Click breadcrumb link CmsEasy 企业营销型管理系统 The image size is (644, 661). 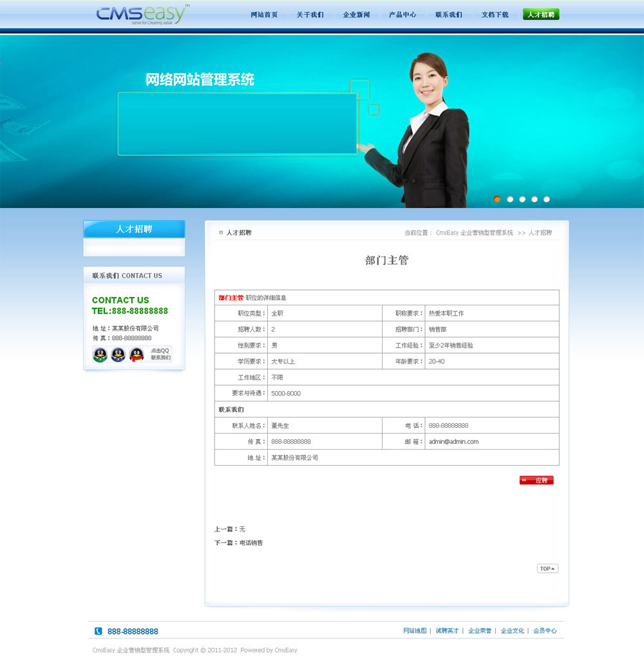(474, 233)
